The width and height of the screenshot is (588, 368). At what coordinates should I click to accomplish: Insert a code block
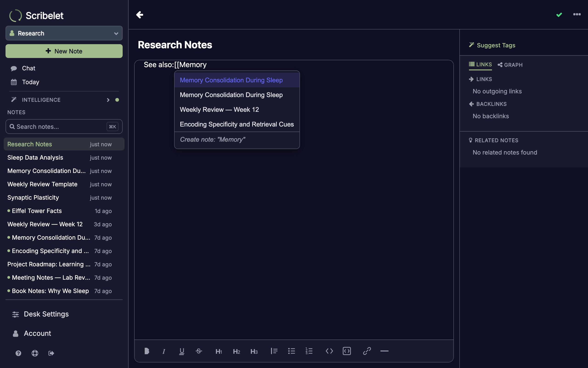[347, 351]
